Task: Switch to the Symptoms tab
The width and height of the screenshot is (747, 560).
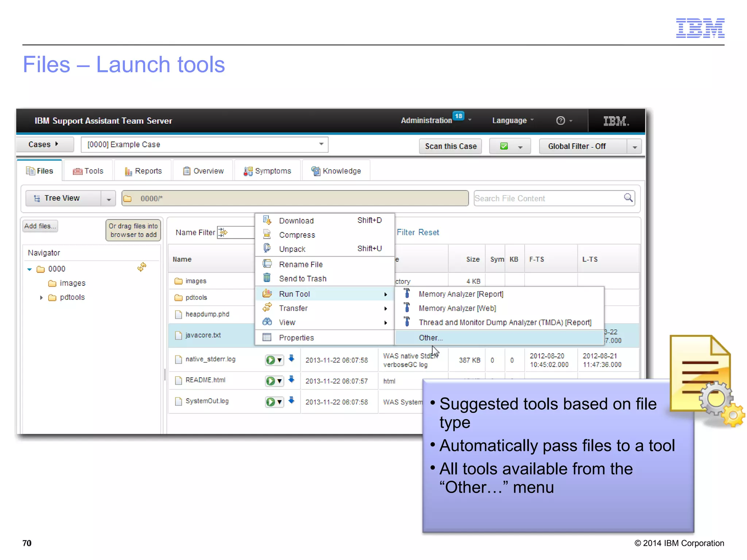Action: coord(268,171)
